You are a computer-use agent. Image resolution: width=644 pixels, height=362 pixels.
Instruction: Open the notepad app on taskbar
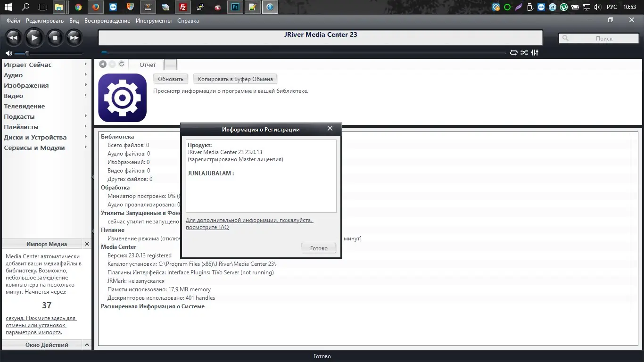[253, 7]
